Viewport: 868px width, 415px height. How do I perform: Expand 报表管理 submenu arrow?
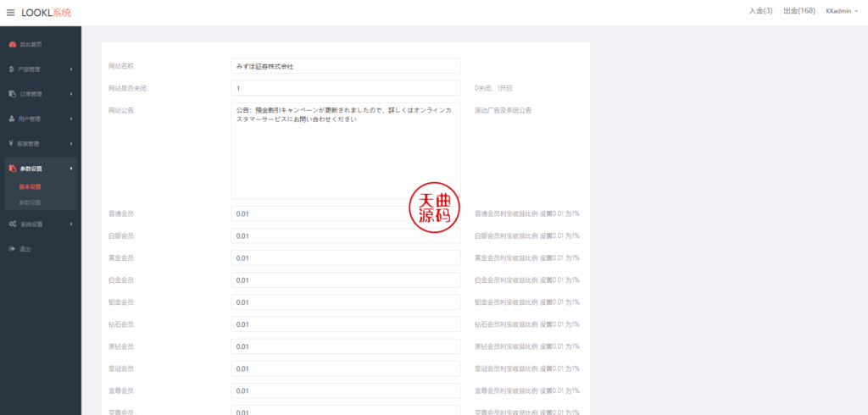(71, 144)
